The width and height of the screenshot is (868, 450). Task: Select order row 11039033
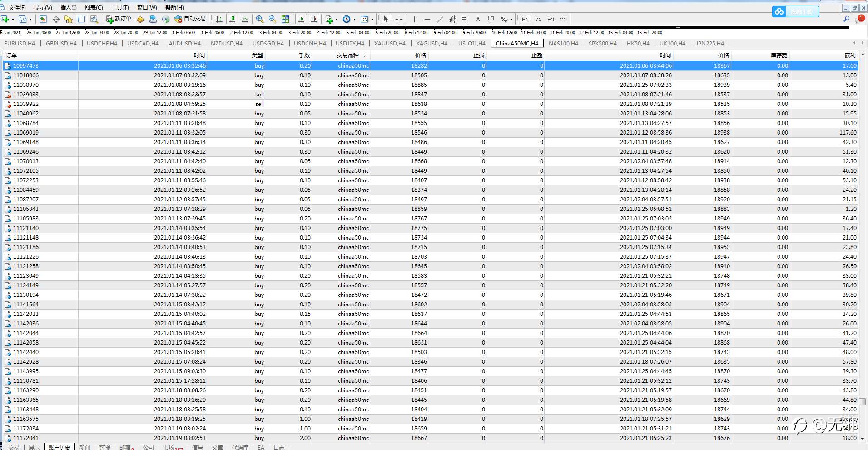[x=431, y=95]
